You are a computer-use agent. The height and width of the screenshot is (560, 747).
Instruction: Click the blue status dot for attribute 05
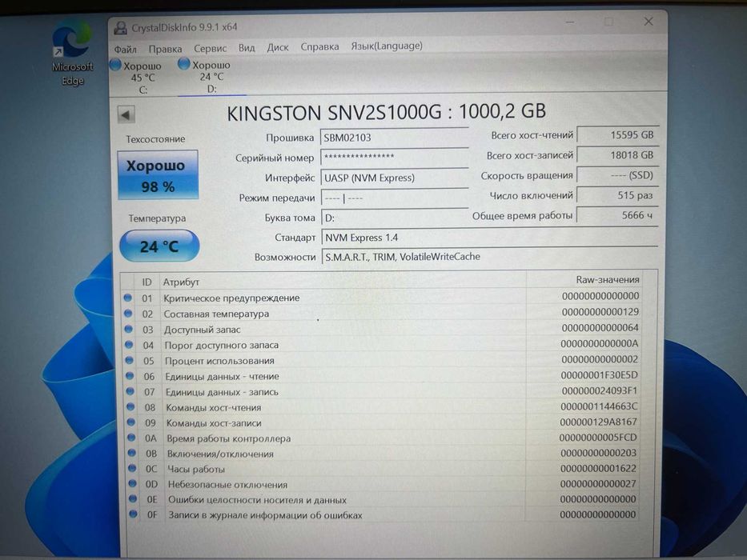coord(130,361)
